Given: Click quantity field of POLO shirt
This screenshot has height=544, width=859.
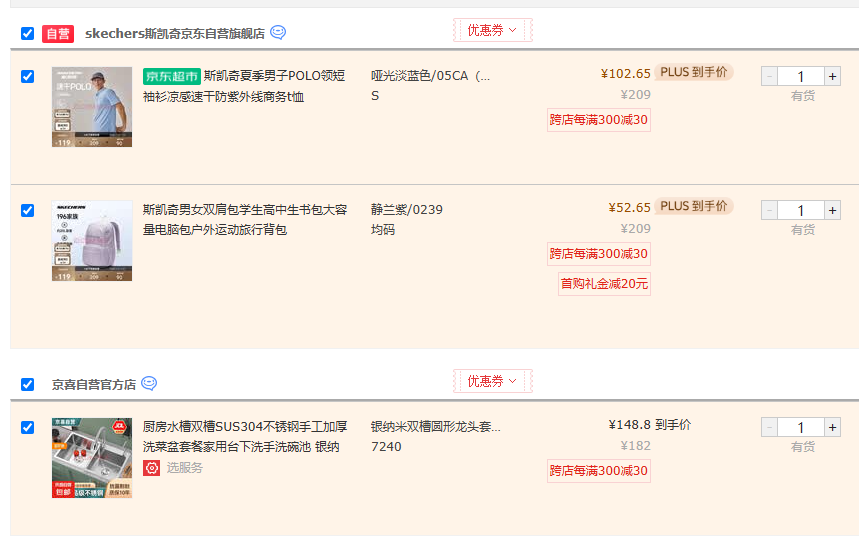Looking at the screenshot, I should coord(801,76).
